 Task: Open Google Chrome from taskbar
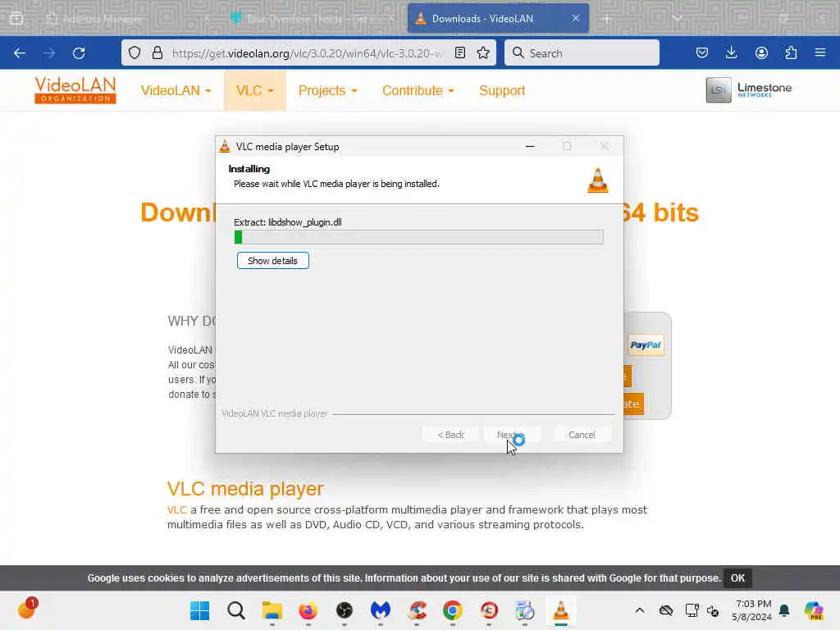[x=453, y=610]
